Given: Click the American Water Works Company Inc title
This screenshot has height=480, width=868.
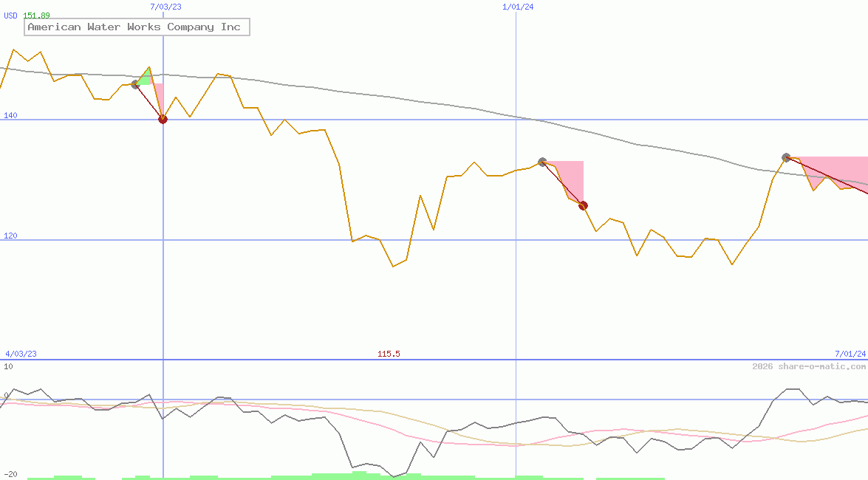Looking at the screenshot, I should 134,27.
